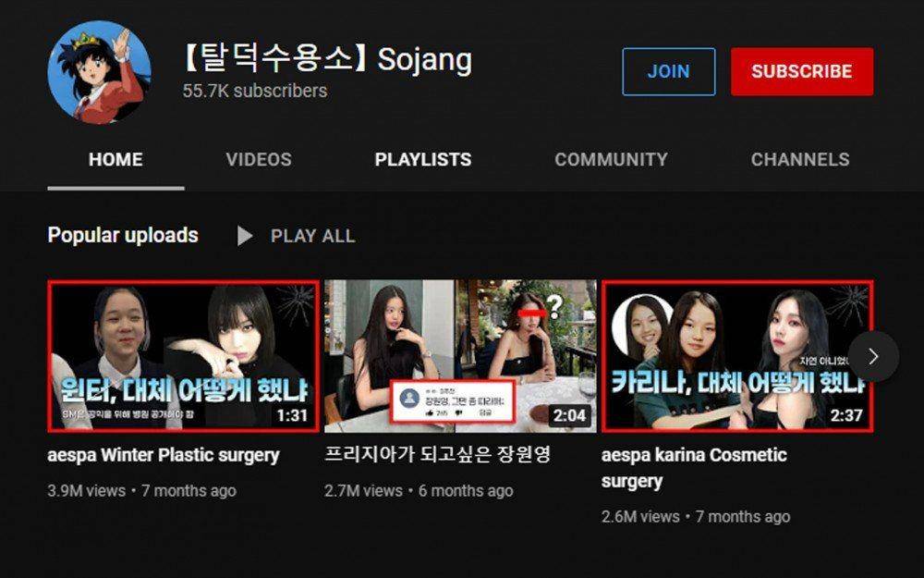Open title 'aespa Winter Plastic surgery'

(x=164, y=455)
